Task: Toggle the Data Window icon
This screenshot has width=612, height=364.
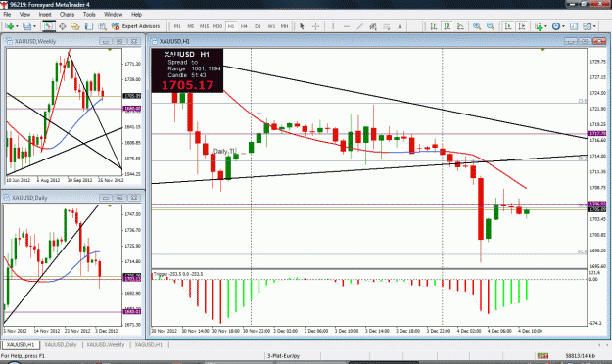Action: pos(62,26)
